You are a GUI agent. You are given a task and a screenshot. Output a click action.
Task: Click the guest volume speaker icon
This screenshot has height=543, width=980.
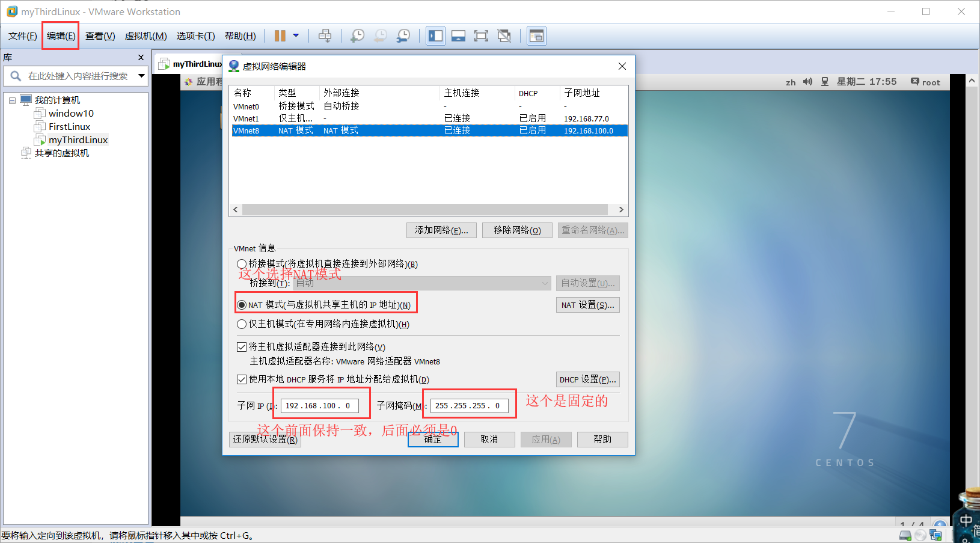(x=807, y=82)
